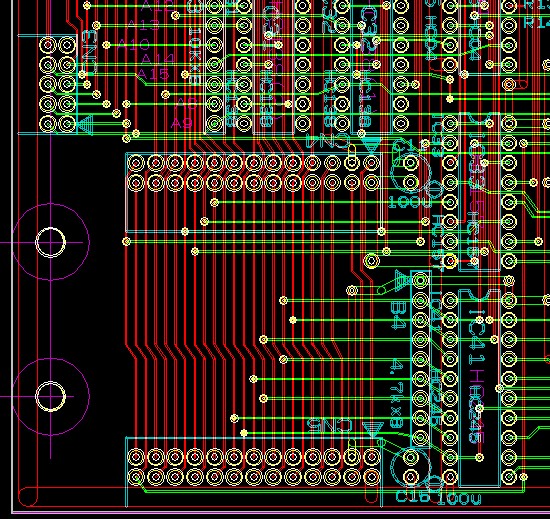Viewport: 550px width, 519px height.
Task: Select the A15 net label text
Action: (x=153, y=74)
